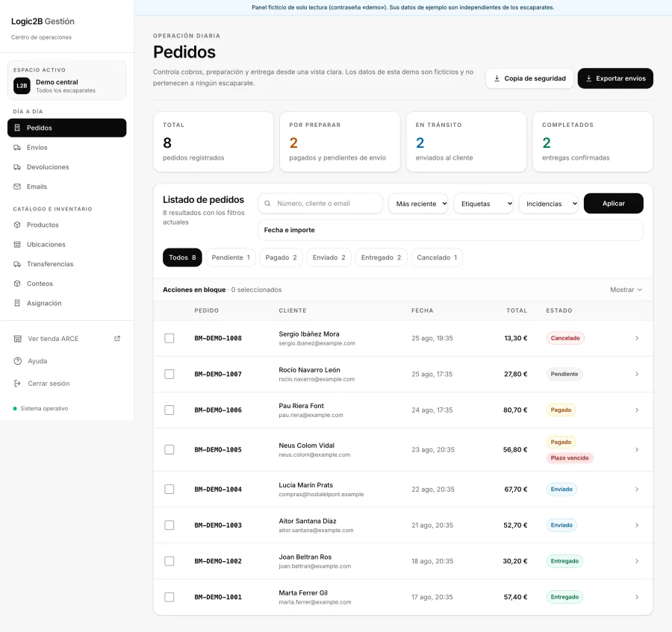This screenshot has height=632, width=672.
Task: Click the Transferencias truck icon
Action: tap(17, 263)
